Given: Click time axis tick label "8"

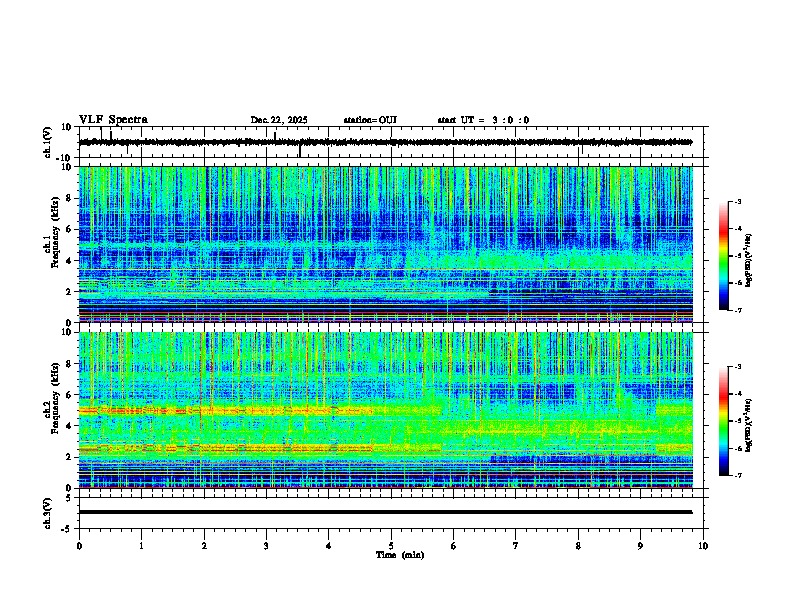Looking at the screenshot, I should 578,546.
